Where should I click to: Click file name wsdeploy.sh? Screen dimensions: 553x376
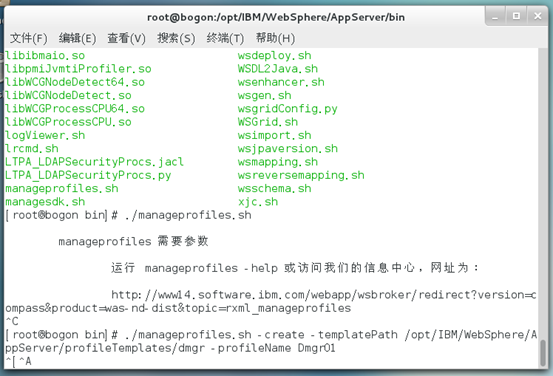click(x=274, y=55)
